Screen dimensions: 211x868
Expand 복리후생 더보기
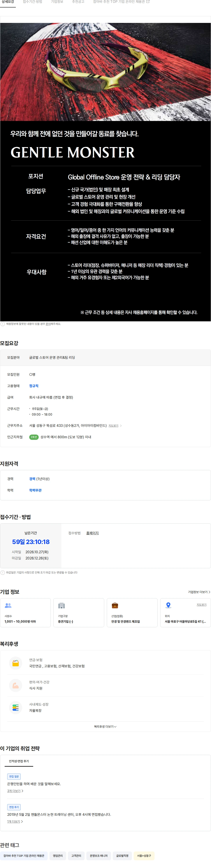coord(105,727)
